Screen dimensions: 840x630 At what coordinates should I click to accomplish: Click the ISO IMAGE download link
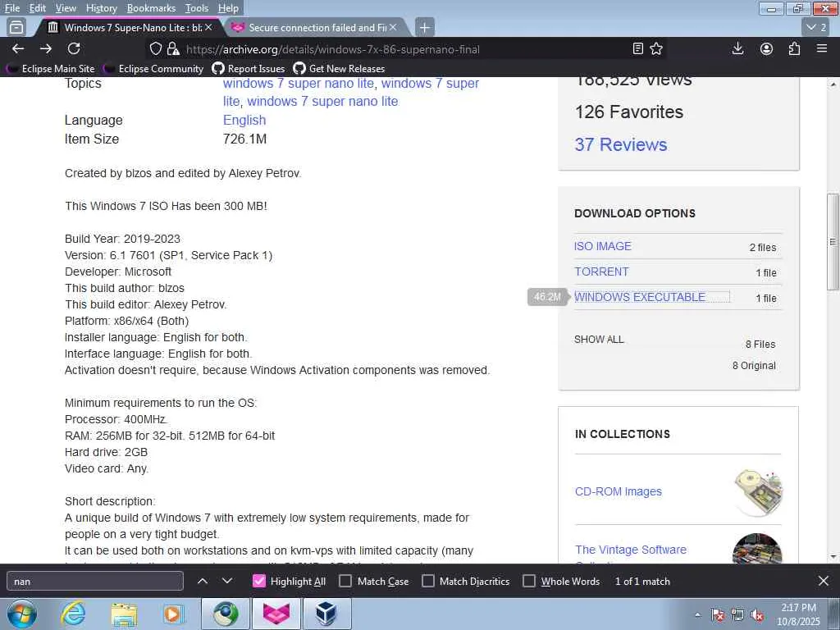pos(603,246)
